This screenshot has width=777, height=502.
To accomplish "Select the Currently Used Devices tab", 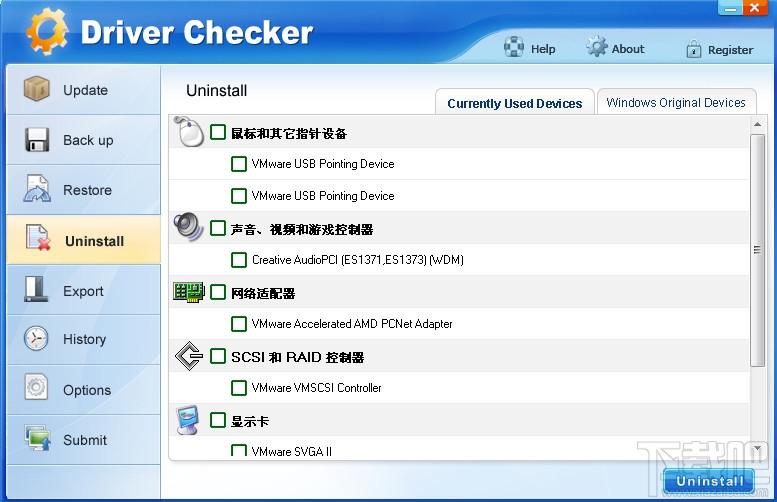I will pos(514,103).
